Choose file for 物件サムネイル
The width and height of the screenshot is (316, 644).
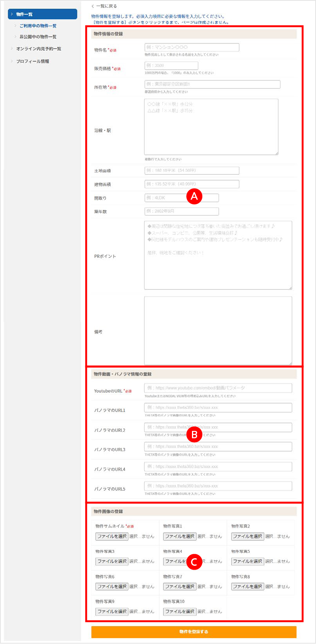point(112,536)
